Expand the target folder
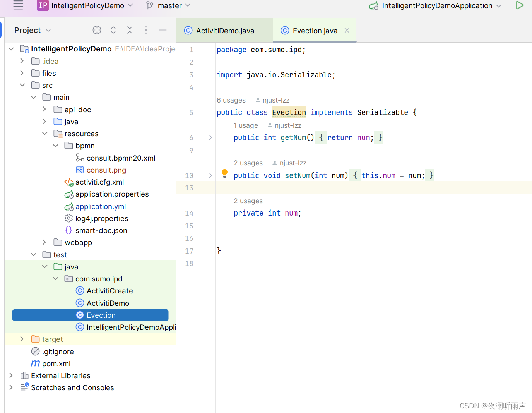The width and height of the screenshot is (532, 413). (x=22, y=339)
